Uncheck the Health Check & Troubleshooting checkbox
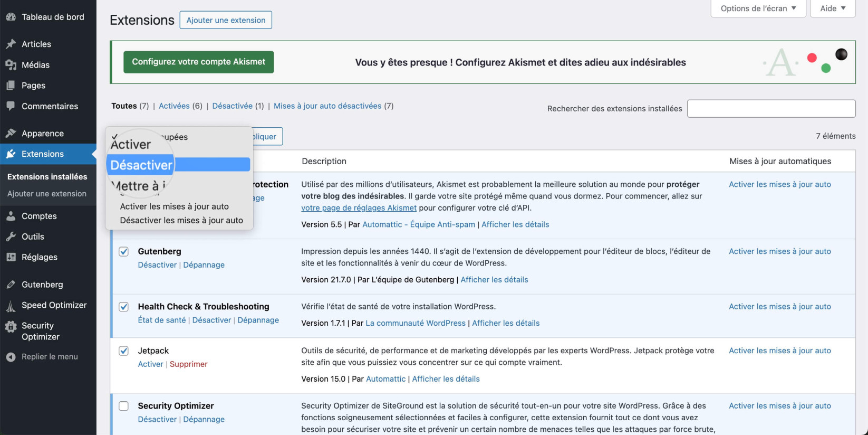Image resolution: width=868 pixels, height=435 pixels. click(123, 307)
